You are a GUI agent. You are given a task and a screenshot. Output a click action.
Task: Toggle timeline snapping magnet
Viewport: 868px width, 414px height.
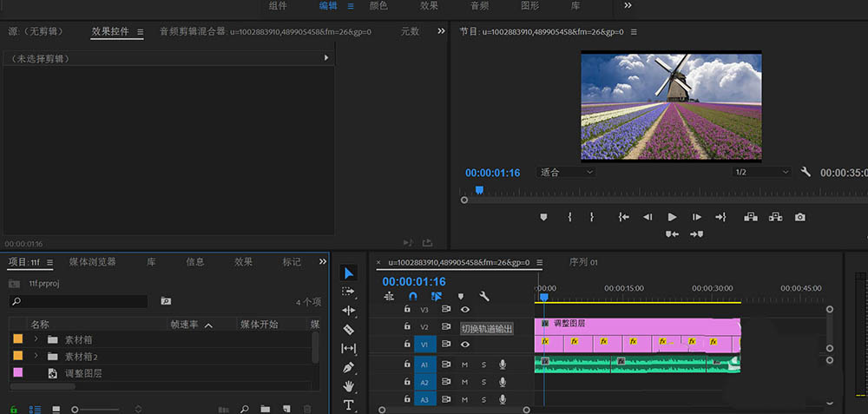point(413,296)
